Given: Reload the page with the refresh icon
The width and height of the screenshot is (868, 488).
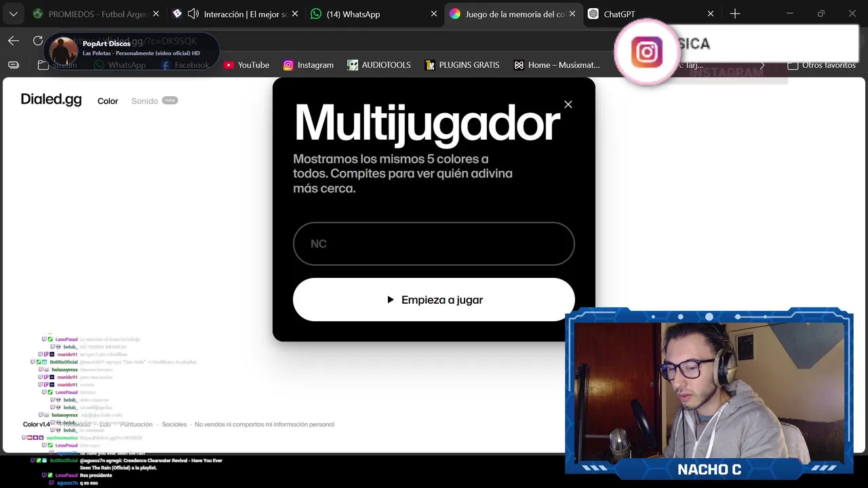Looking at the screenshot, I should 38,41.
